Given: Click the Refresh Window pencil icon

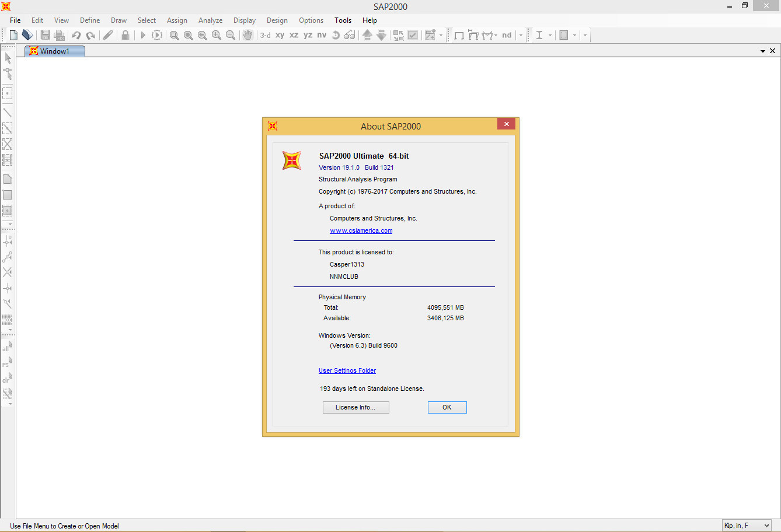Looking at the screenshot, I should [x=108, y=35].
